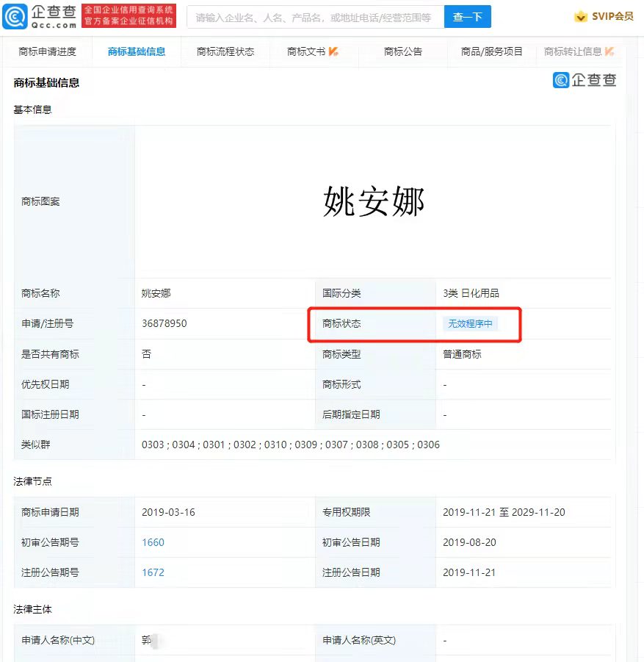The image size is (644, 662).
Task: Click the 申请人名称(中文) label
Action: [58, 640]
